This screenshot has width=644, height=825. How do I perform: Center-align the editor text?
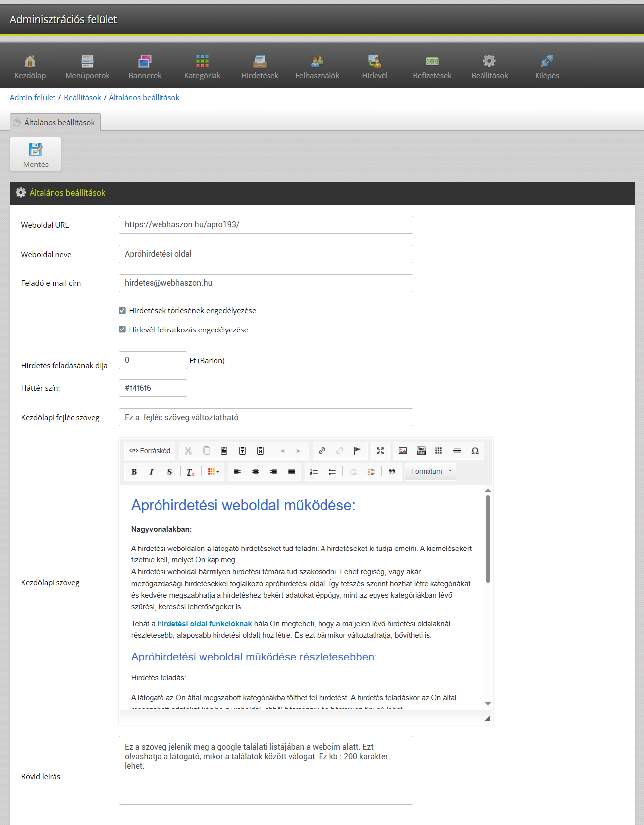(x=256, y=472)
